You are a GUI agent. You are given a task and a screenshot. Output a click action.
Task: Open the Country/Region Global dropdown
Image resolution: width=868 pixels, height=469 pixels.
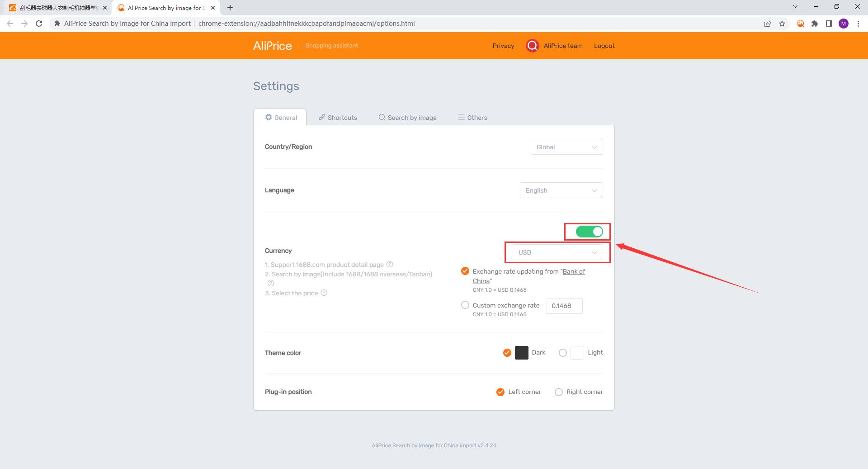pyautogui.click(x=566, y=147)
